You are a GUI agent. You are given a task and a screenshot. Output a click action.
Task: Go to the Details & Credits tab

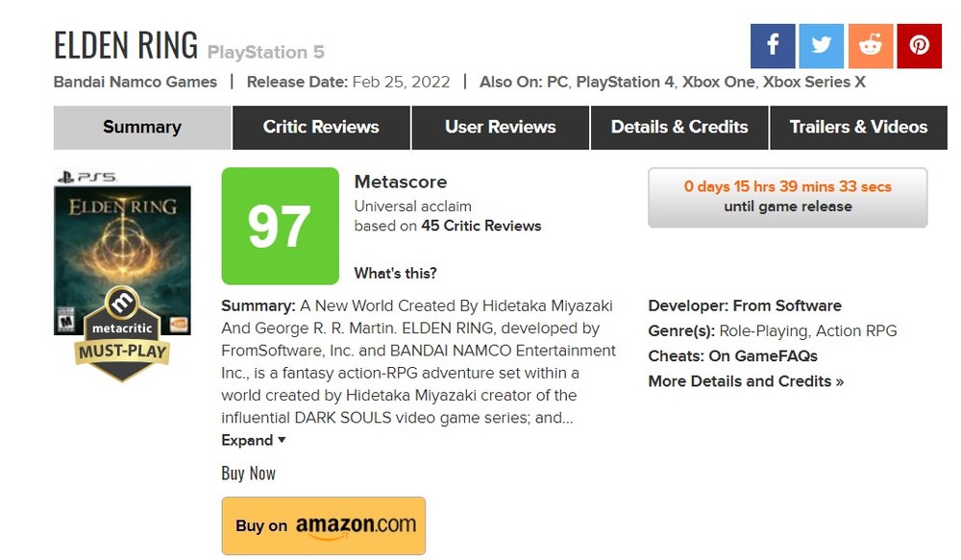tap(679, 127)
